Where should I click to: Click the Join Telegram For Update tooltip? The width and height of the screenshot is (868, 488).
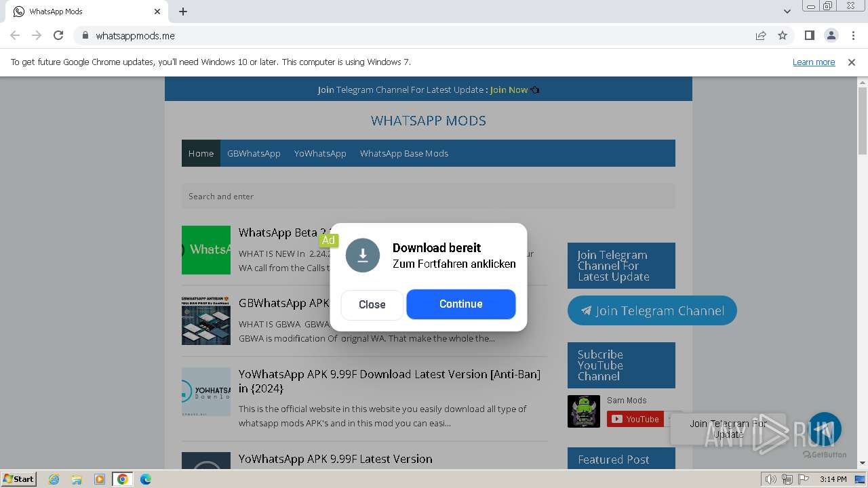[728, 429]
